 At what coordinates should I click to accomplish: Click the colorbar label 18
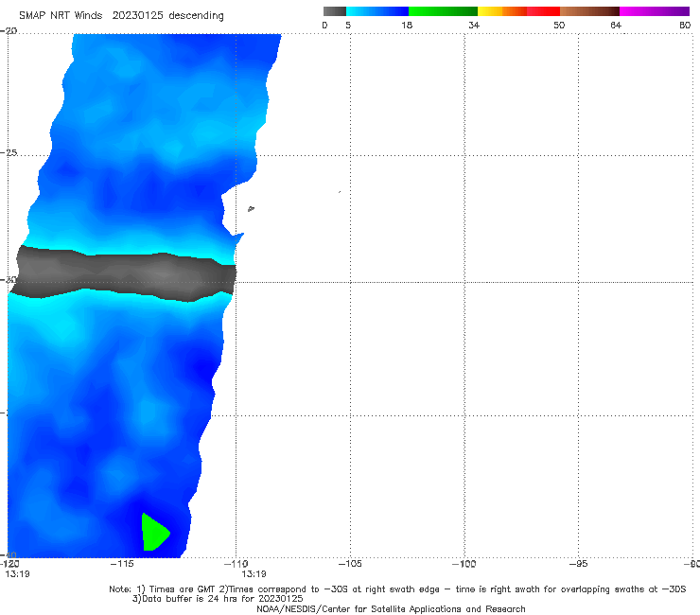[x=407, y=25]
